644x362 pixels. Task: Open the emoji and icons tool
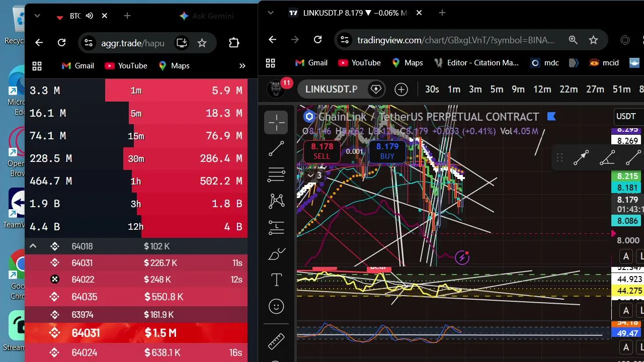tap(276, 306)
